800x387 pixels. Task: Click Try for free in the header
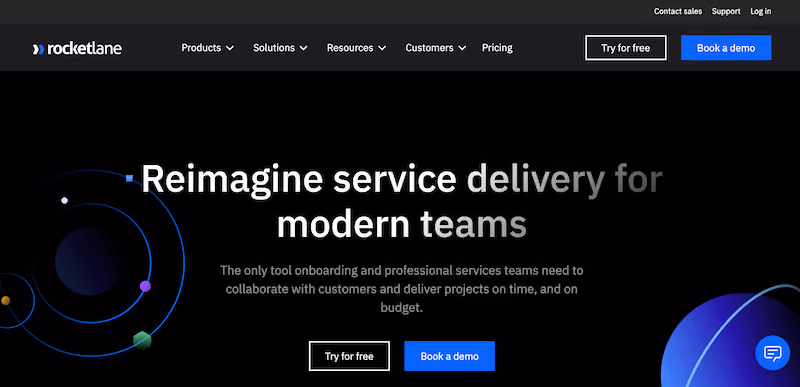click(626, 48)
